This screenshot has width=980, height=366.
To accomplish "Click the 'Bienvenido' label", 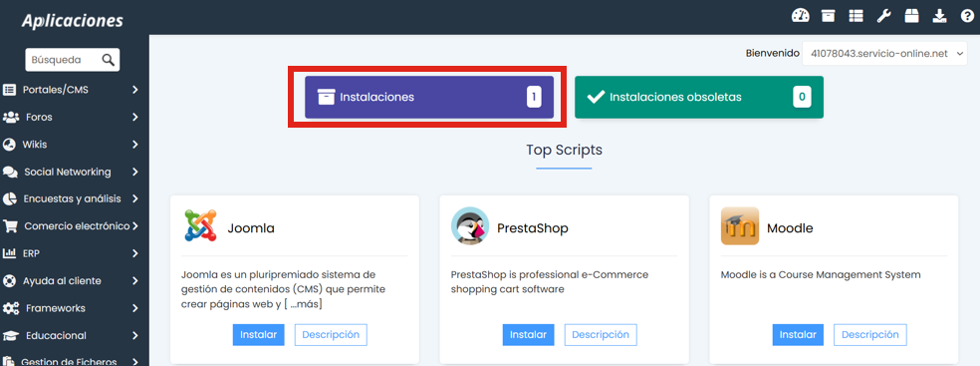I will coord(773,53).
